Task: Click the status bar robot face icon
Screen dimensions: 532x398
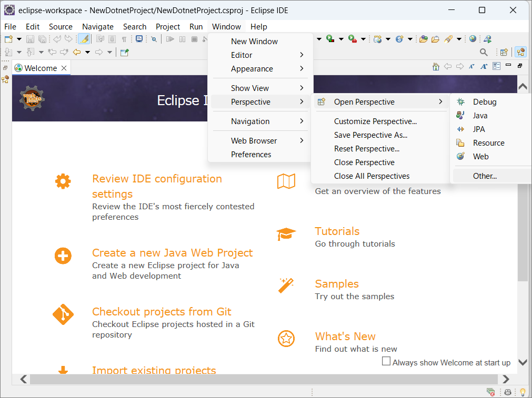Action: 508,392
